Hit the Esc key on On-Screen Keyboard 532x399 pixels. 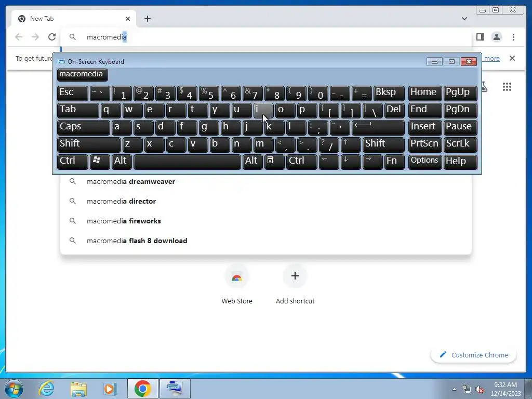[73, 93]
